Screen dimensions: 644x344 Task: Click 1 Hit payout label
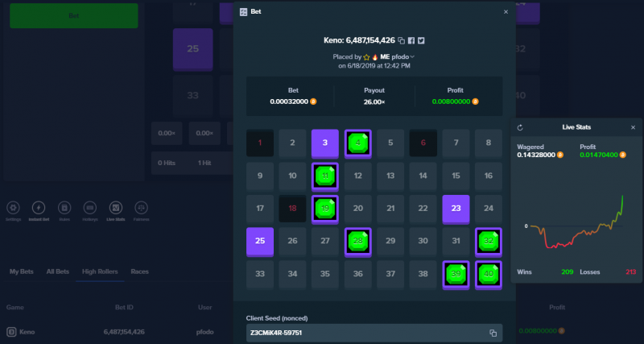pyautogui.click(x=204, y=164)
